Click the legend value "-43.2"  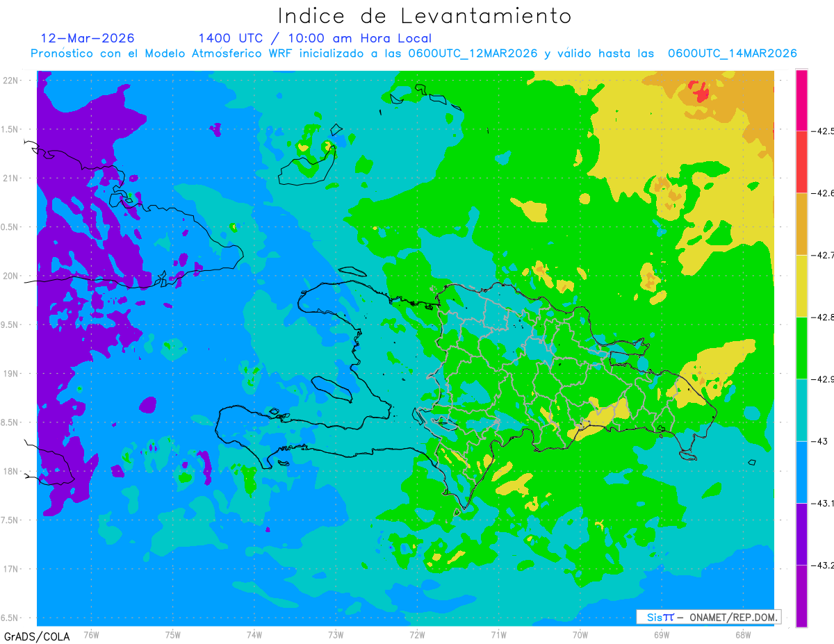pyautogui.click(x=821, y=565)
